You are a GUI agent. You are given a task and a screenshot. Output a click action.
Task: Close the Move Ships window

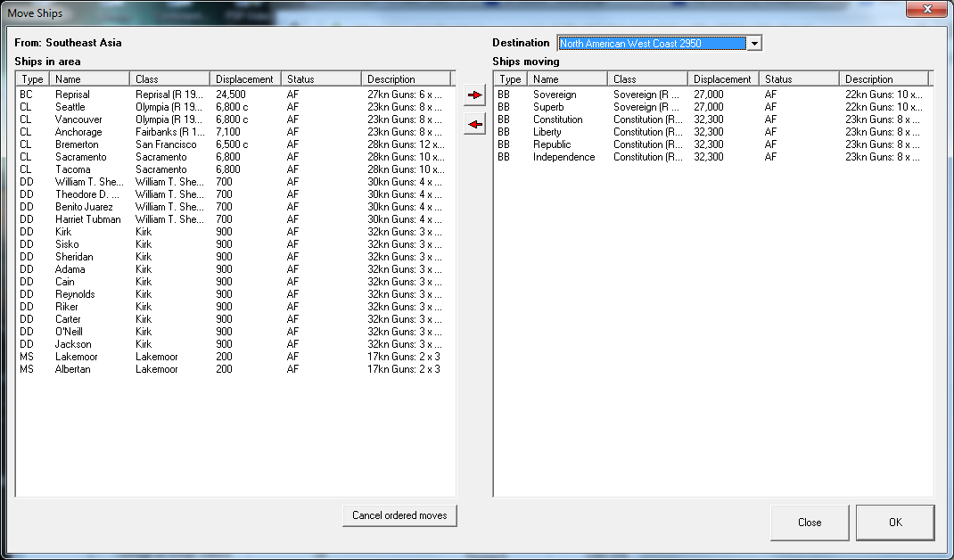pos(927,9)
